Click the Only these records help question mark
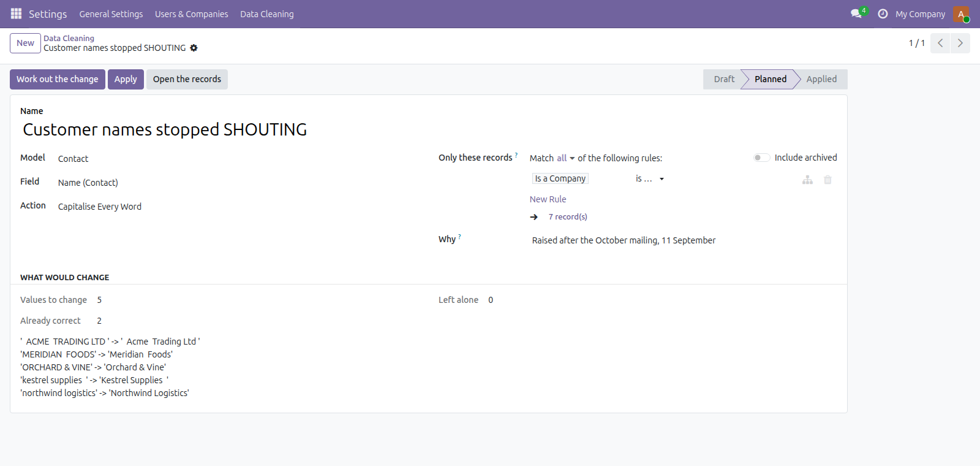This screenshot has width=980, height=466. pyautogui.click(x=516, y=155)
